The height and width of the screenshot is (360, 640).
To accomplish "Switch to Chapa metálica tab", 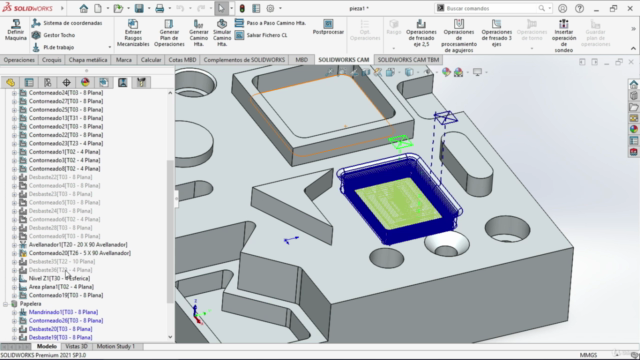I will coord(88,60).
